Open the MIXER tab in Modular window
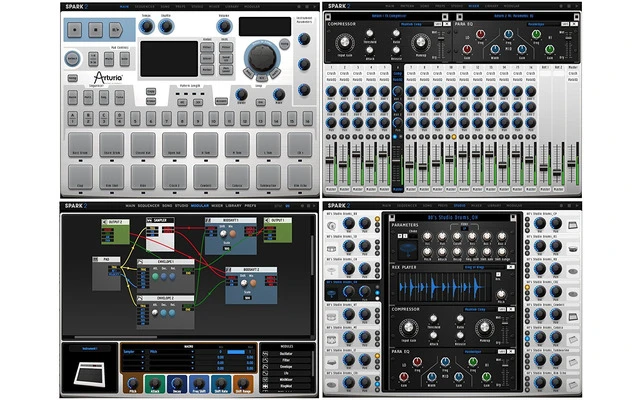 click(x=217, y=206)
